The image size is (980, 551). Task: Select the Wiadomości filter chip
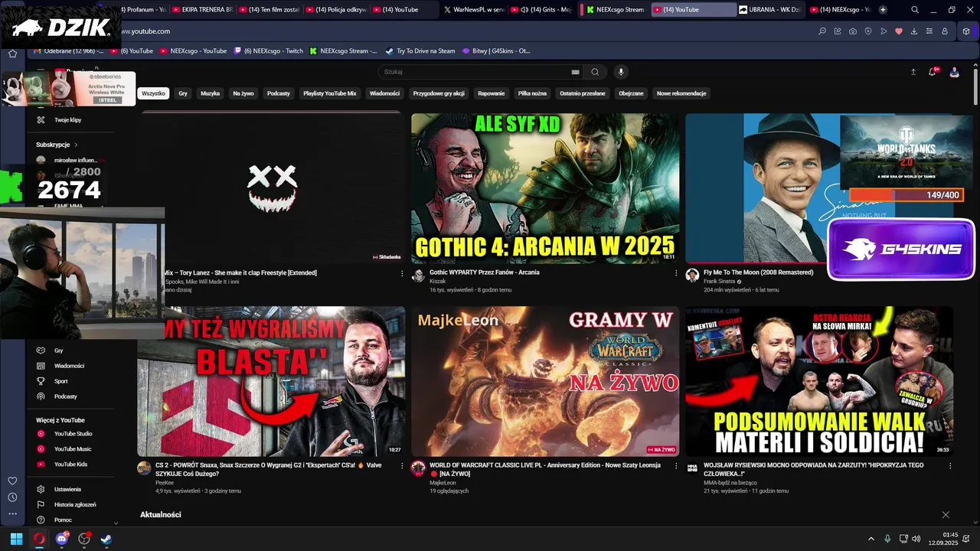pos(384,93)
